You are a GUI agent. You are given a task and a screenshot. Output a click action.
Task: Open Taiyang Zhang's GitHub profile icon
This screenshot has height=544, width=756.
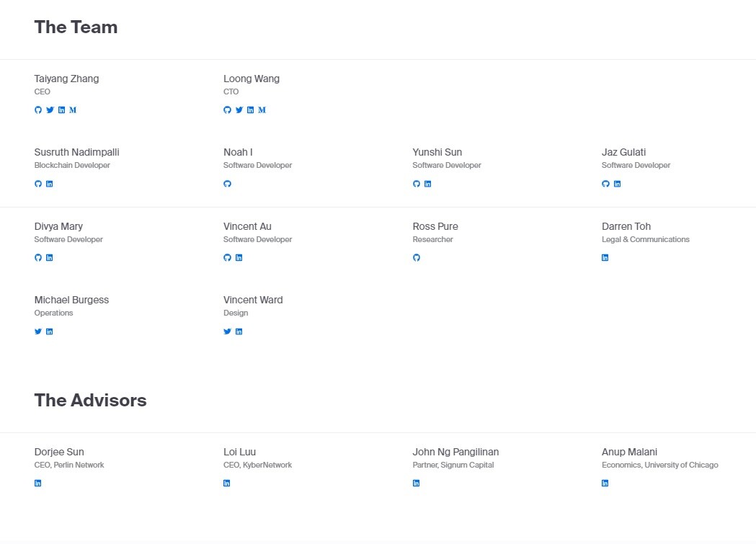click(x=38, y=110)
